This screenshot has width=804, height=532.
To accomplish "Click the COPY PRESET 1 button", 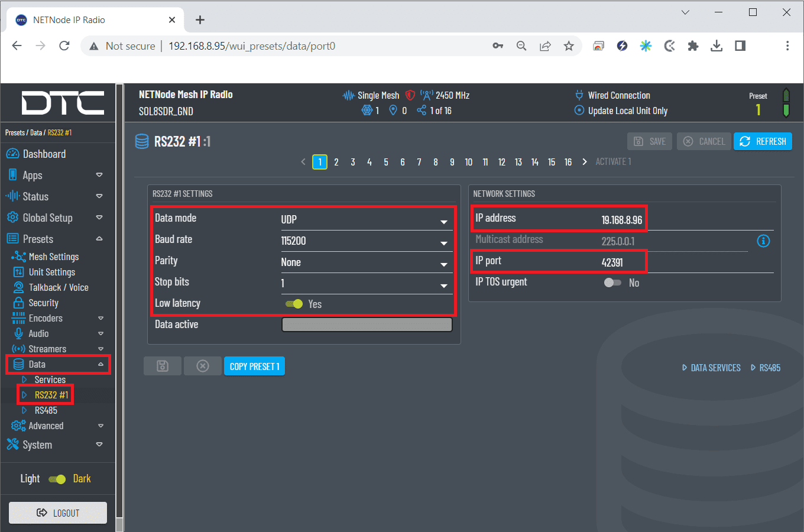I will (254, 366).
